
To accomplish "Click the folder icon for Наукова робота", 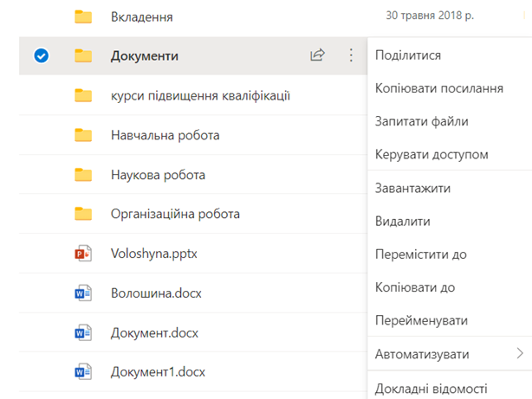I will (83, 175).
